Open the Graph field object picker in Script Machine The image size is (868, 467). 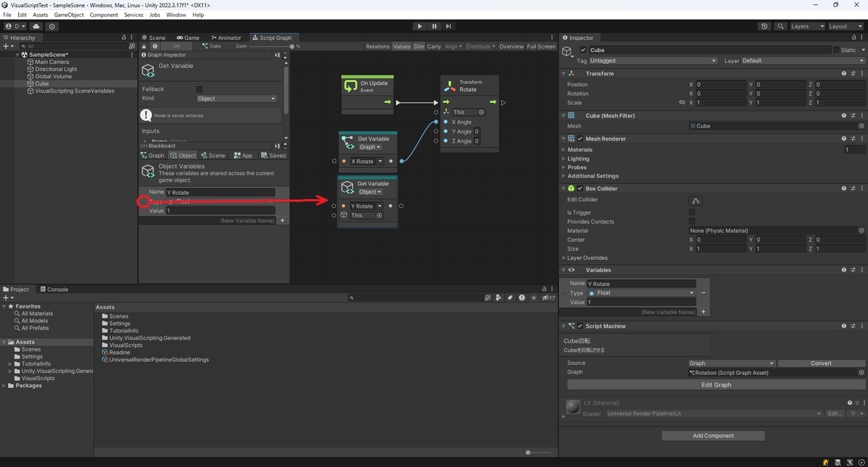pos(861,372)
